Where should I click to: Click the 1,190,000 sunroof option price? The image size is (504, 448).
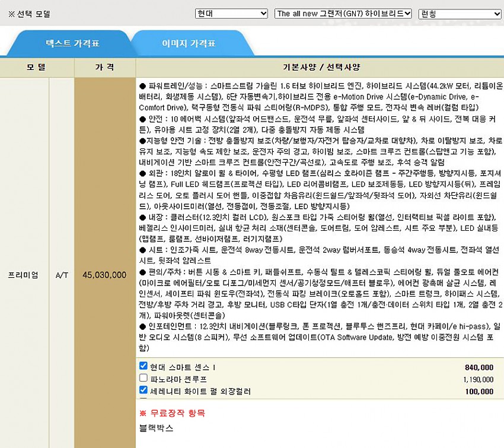coord(478,379)
